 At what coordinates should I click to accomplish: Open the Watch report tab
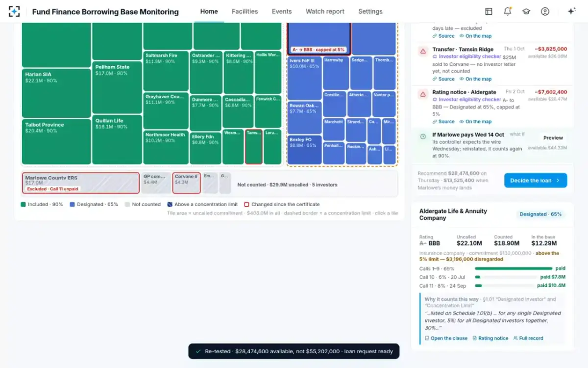325,11
